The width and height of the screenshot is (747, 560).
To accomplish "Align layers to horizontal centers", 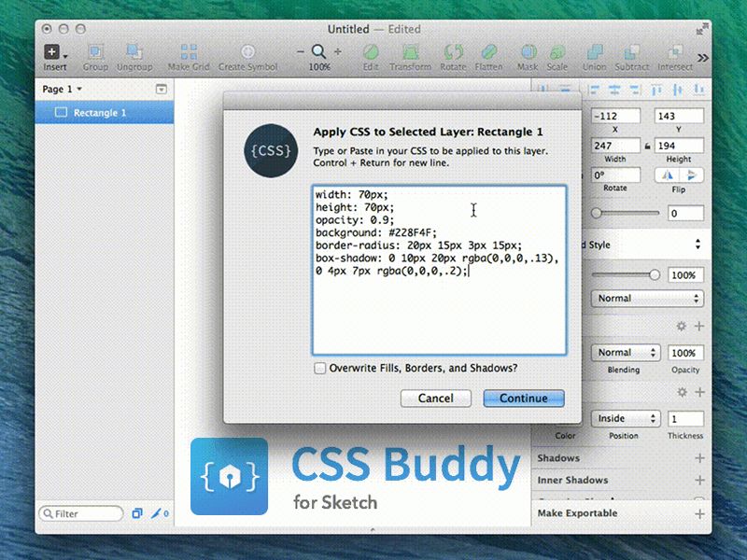I will pos(614,90).
